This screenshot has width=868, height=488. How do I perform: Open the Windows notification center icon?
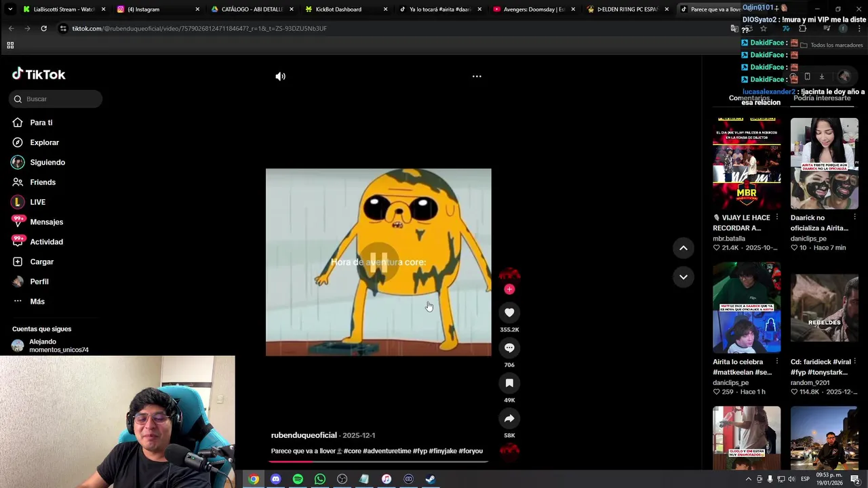tap(855, 479)
